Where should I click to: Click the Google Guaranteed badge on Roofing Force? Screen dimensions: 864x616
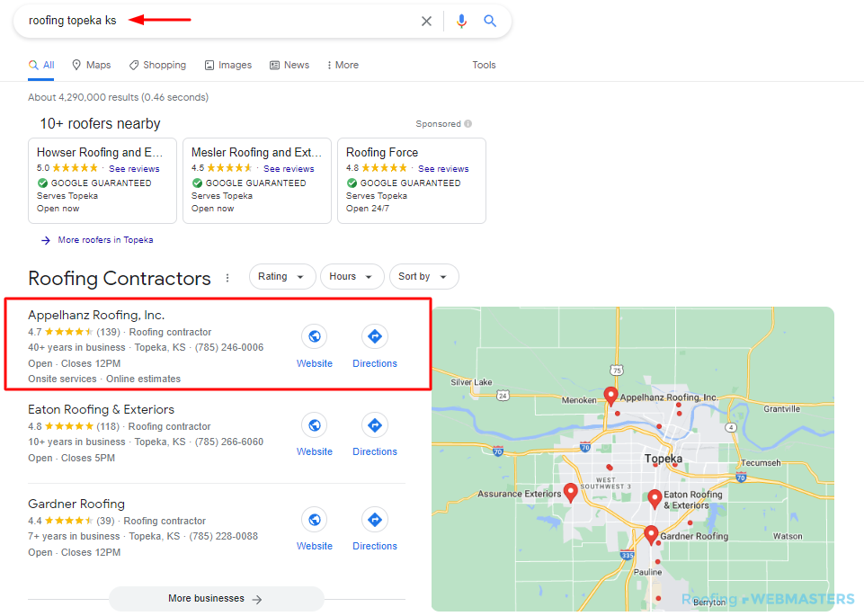pos(404,183)
